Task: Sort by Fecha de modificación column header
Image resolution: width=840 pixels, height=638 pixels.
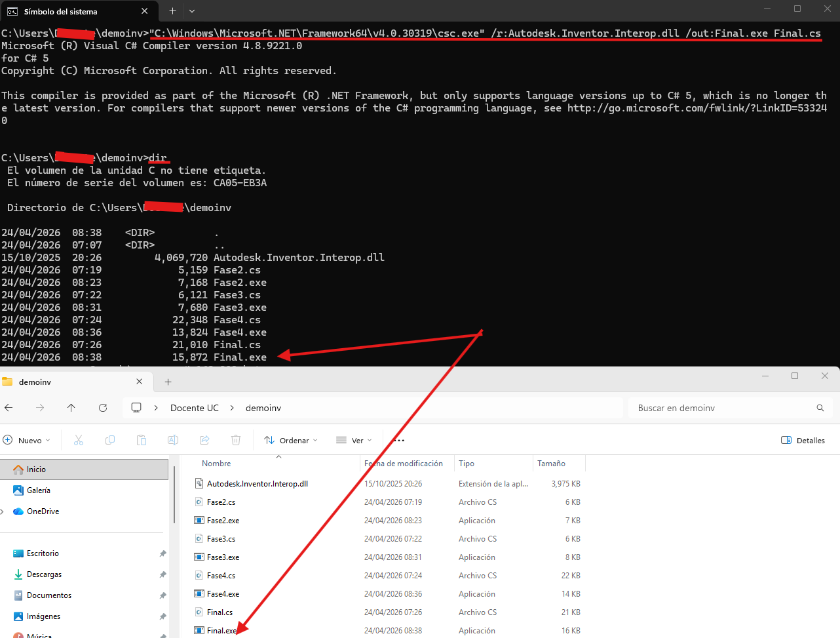Action: 404,464
